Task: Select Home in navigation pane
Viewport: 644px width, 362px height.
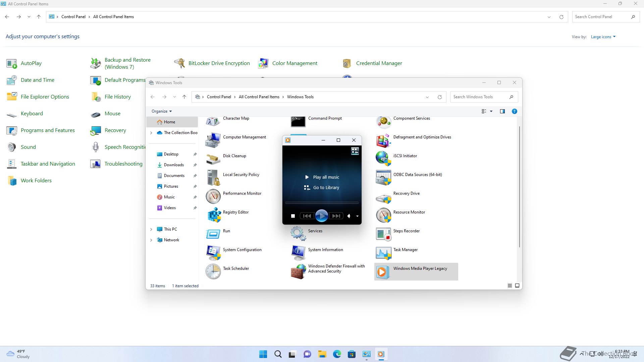Action: [x=172, y=122]
